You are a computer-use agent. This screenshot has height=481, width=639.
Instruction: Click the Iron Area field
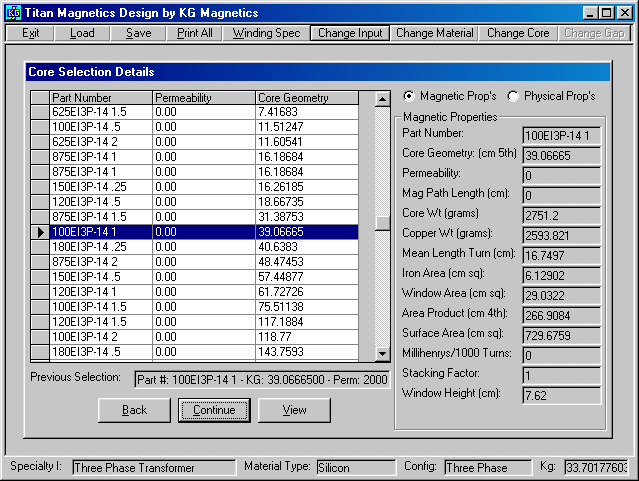tap(561, 276)
